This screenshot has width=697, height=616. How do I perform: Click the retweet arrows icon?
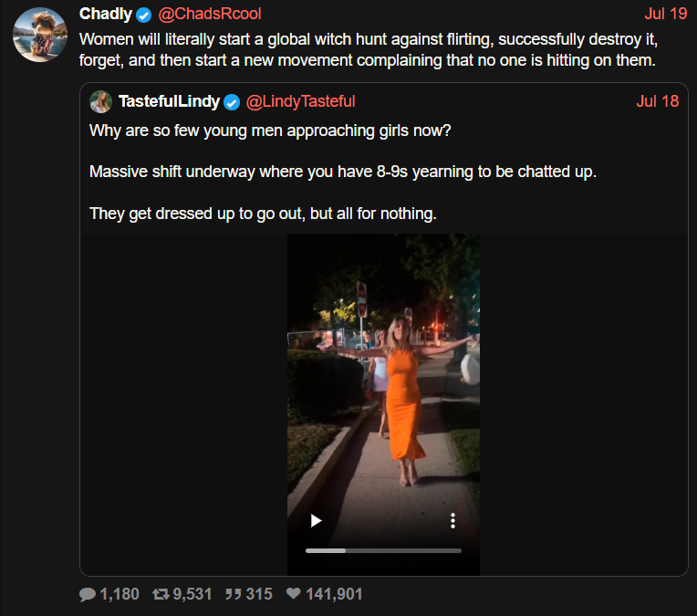[x=161, y=594]
